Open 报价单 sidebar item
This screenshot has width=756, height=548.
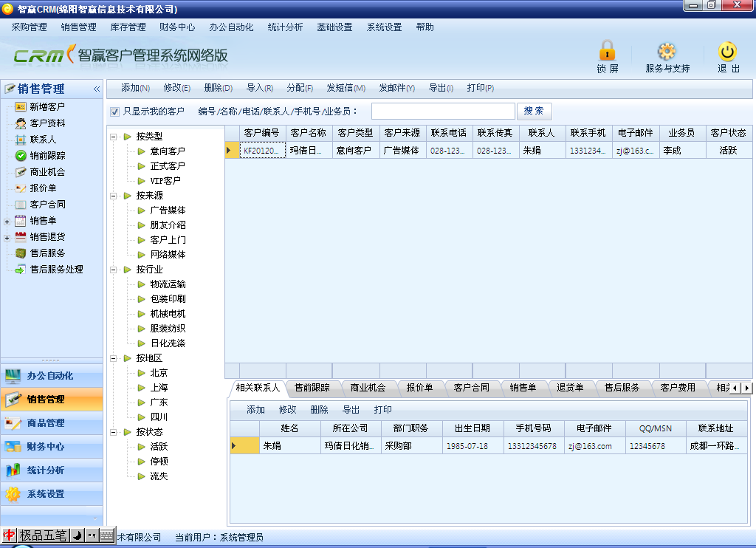pos(43,188)
